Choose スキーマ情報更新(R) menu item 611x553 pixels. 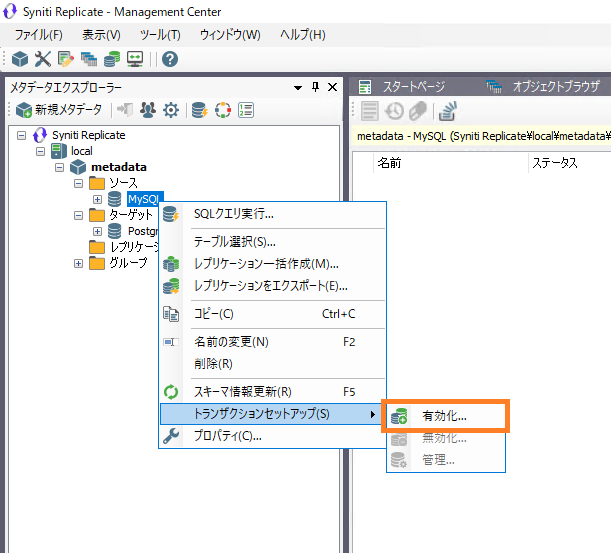coord(273,392)
